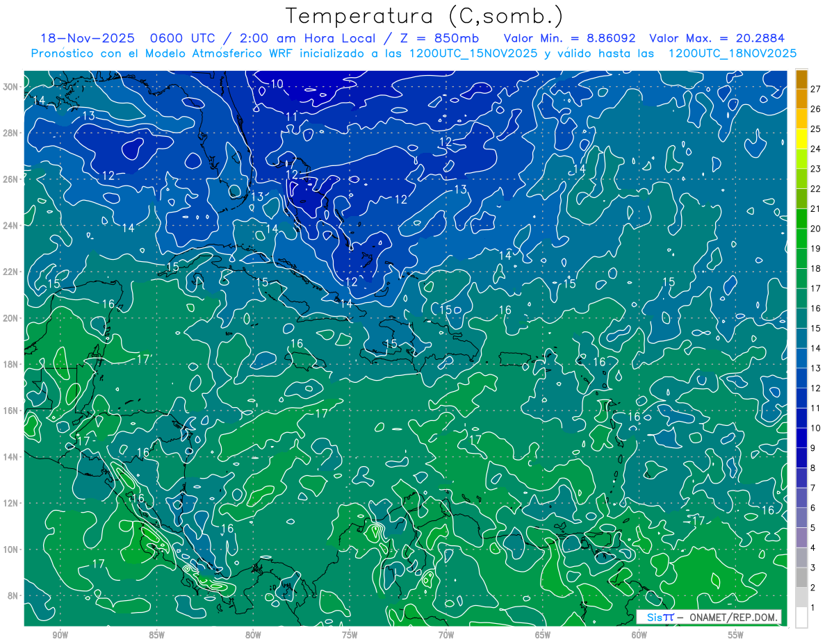Click the '85W' longitude axis label

(x=156, y=635)
